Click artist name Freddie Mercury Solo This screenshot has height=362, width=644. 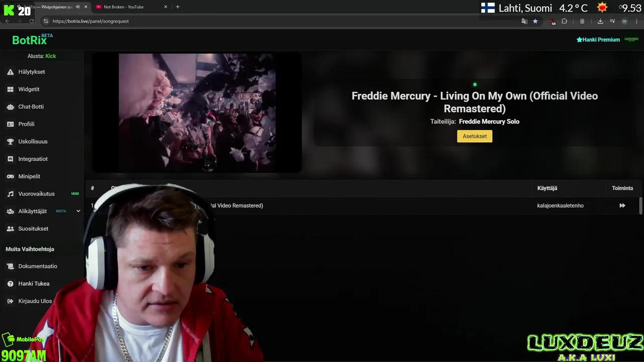click(x=489, y=122)
